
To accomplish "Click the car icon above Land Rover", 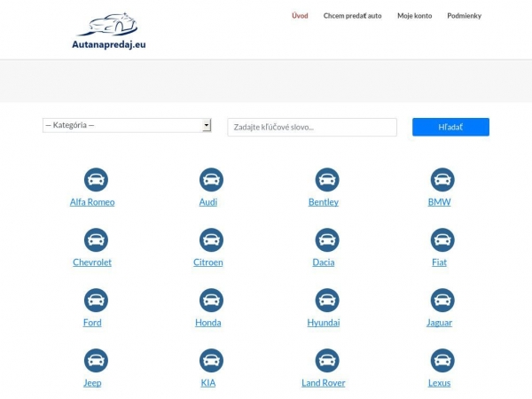I will pyautogui.click(x=327, y=360).
